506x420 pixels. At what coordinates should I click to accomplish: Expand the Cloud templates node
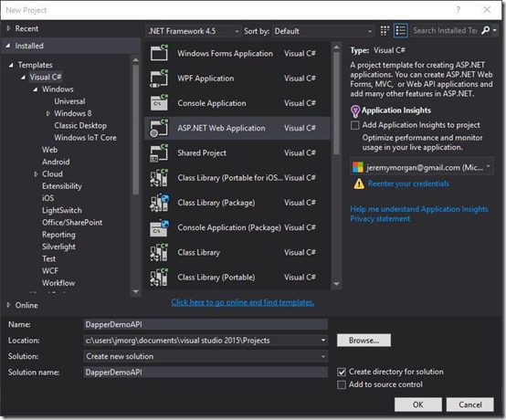[x=37, y=173]
